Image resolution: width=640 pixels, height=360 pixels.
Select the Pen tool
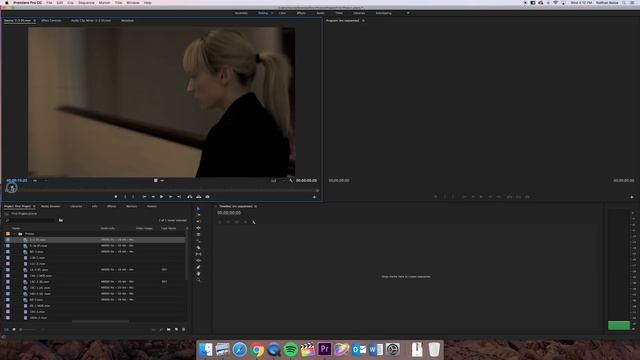pos(198,267)
